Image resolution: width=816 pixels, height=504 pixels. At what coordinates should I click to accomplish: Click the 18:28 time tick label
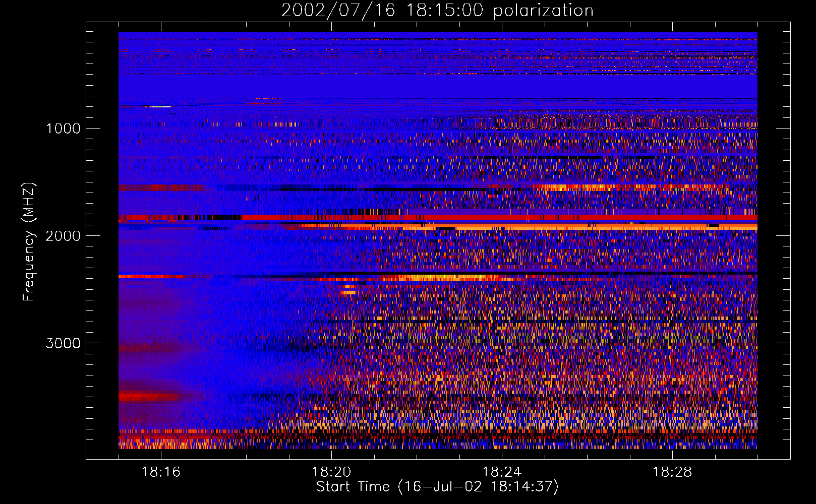point(672,472)
